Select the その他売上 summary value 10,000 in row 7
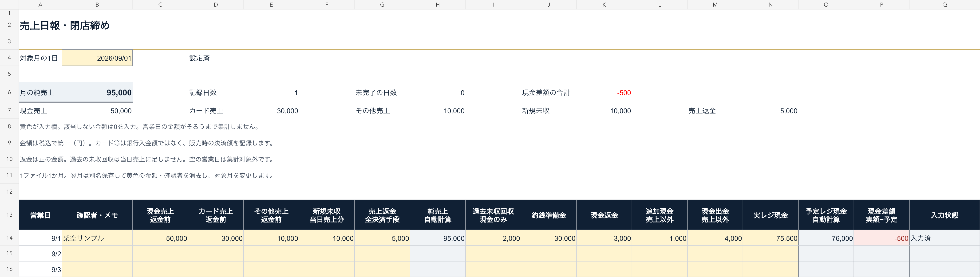This screenshot has width=980, height=277. [454, 111]
